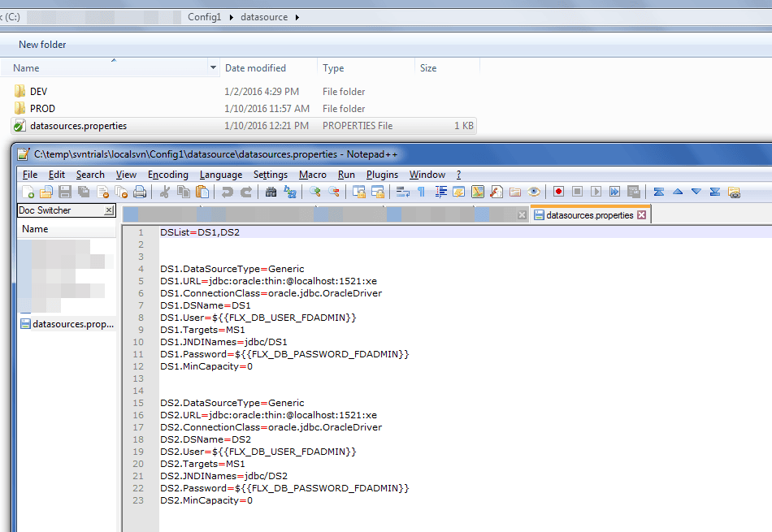Toggle the eye monitoring icon in toolbar
This screenshot has width=772, height=532.
(534, 192)
